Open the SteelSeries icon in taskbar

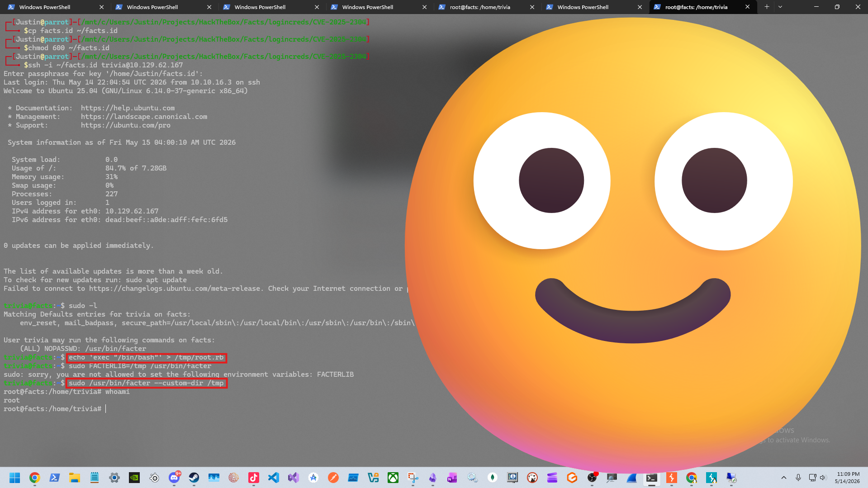coord(154,478)
